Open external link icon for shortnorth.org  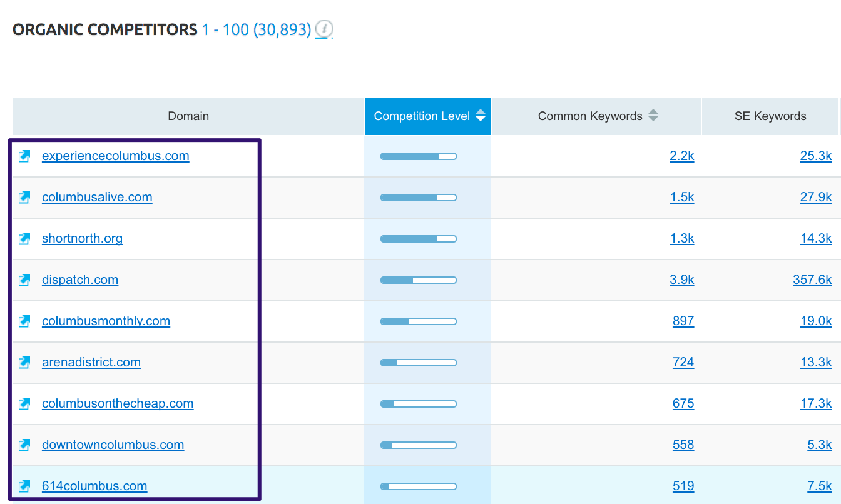24,239
